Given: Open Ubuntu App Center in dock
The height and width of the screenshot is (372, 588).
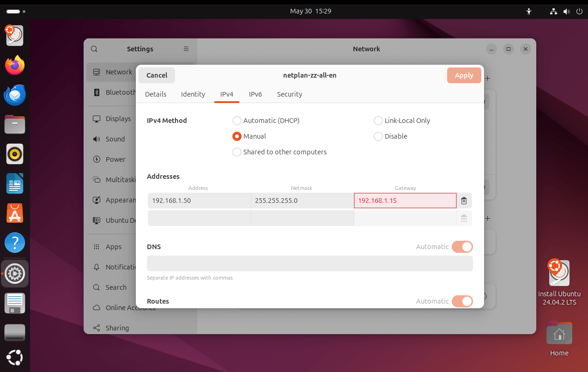Looking at the screenshot, I should tap(15, 213).
